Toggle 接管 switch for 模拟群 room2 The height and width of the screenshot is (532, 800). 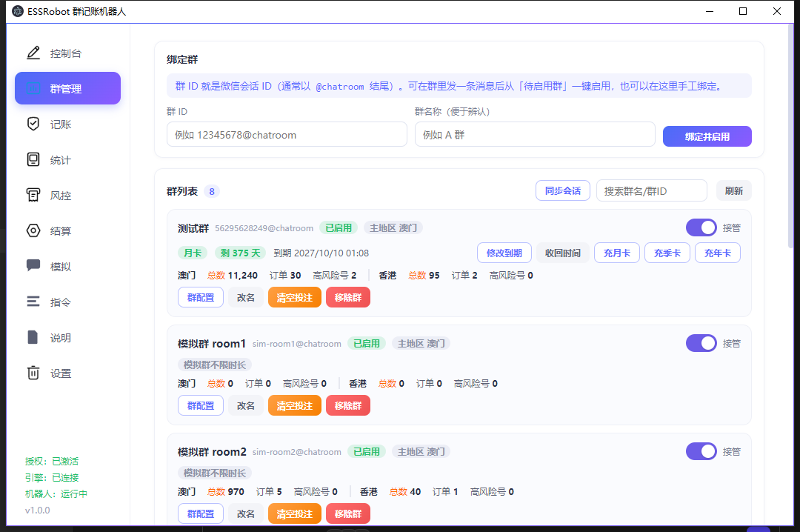pyautogui.click(x=701, y=451)
